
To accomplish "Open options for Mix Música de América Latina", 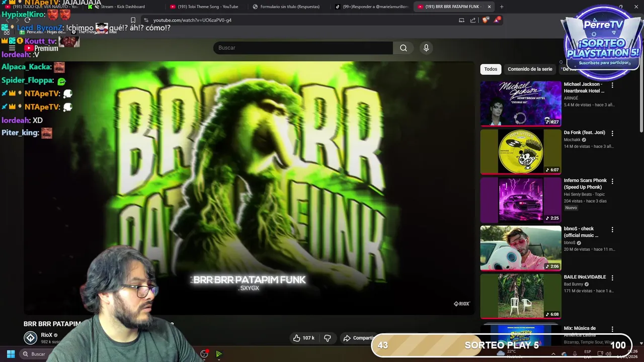I will [612, 329].
